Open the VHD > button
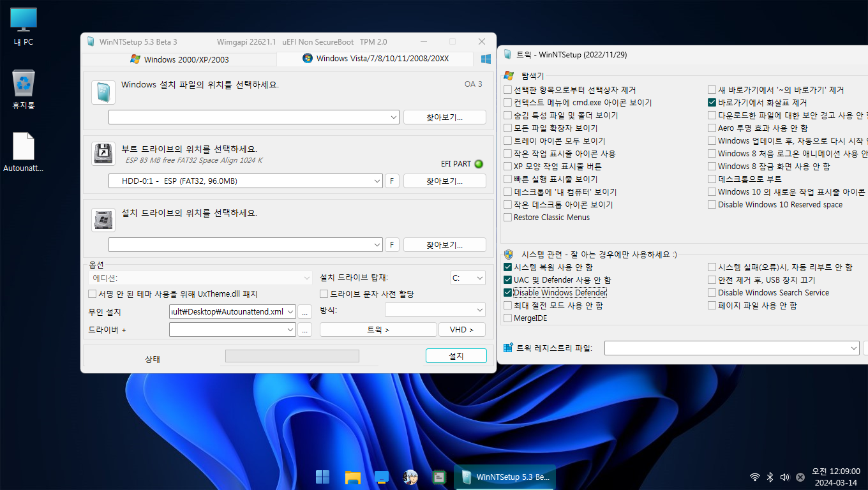Screen dimensions: 868x490 point(462,330)
